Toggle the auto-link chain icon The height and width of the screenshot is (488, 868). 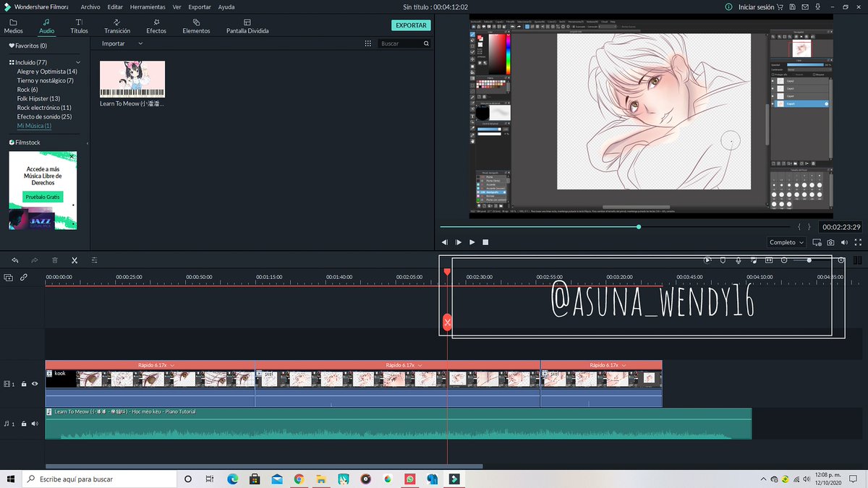coord(24,277)
